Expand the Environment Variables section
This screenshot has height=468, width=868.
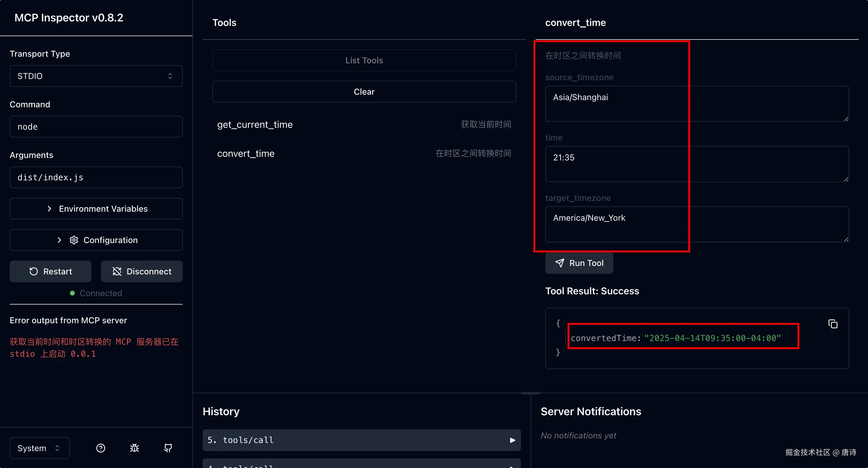[96, 209]
